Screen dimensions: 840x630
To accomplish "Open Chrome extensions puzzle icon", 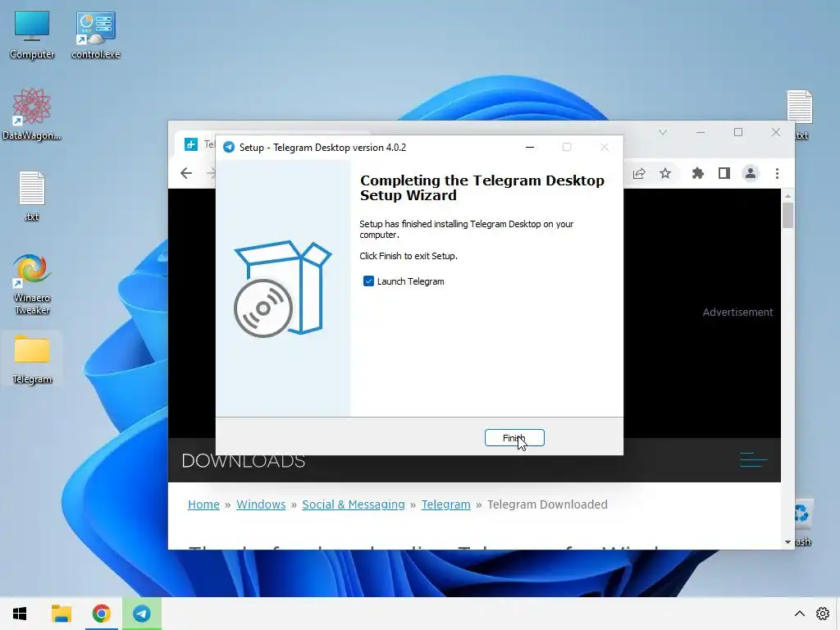I will (697, 173).
